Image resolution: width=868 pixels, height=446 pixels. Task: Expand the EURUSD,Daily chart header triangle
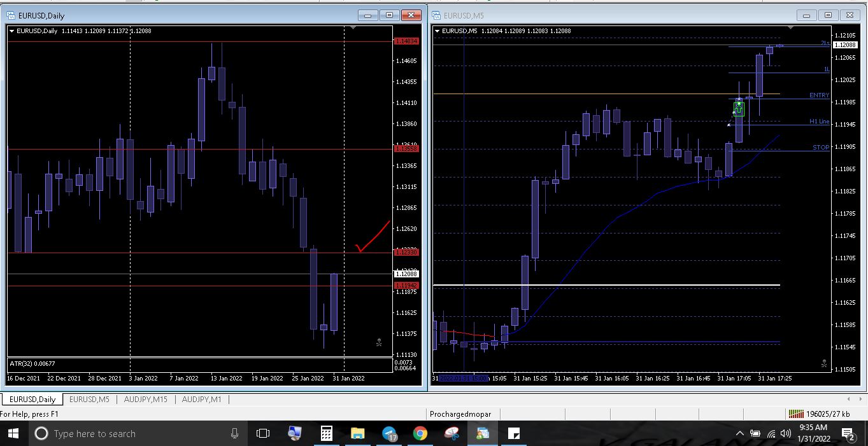[12, 31]
